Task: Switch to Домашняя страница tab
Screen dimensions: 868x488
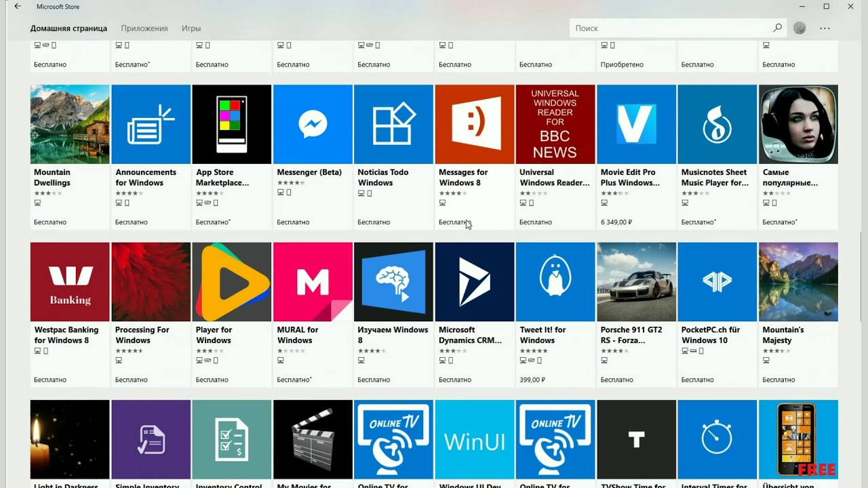Action: 68,28
